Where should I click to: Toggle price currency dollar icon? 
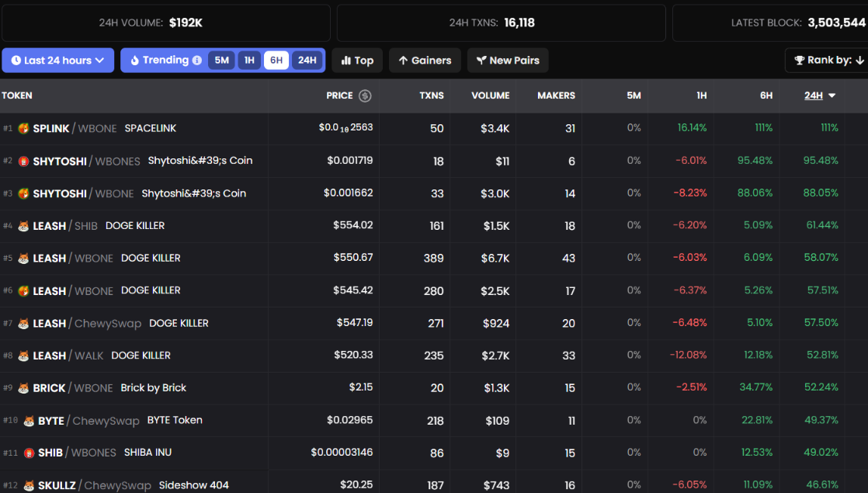365,95
